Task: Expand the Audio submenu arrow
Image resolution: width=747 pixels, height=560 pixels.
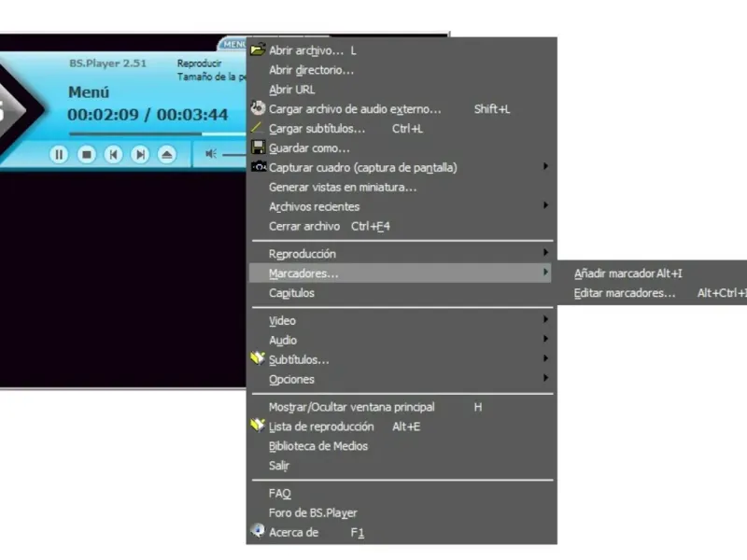Action: pyautogui.click(x=545, y=339)
